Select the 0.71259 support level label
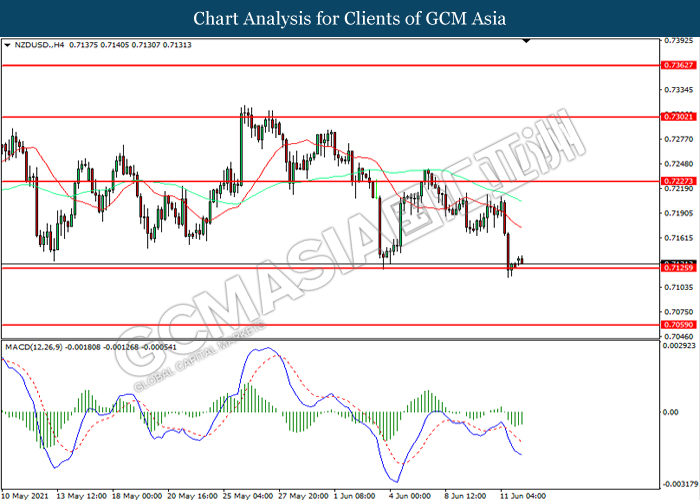 (x=679, y=268)
